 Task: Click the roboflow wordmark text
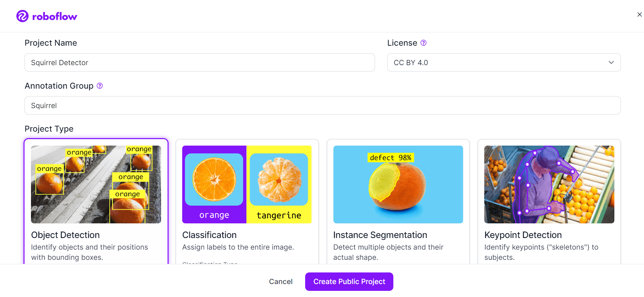54,16
